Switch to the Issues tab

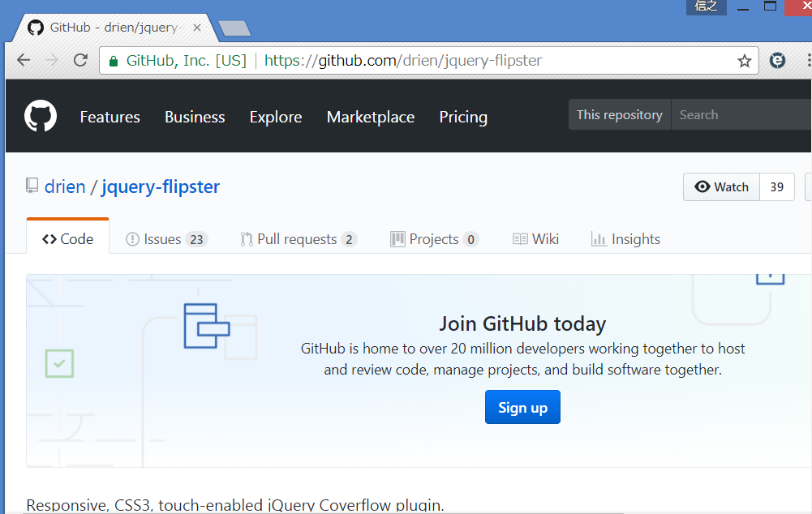coord(167,239)
